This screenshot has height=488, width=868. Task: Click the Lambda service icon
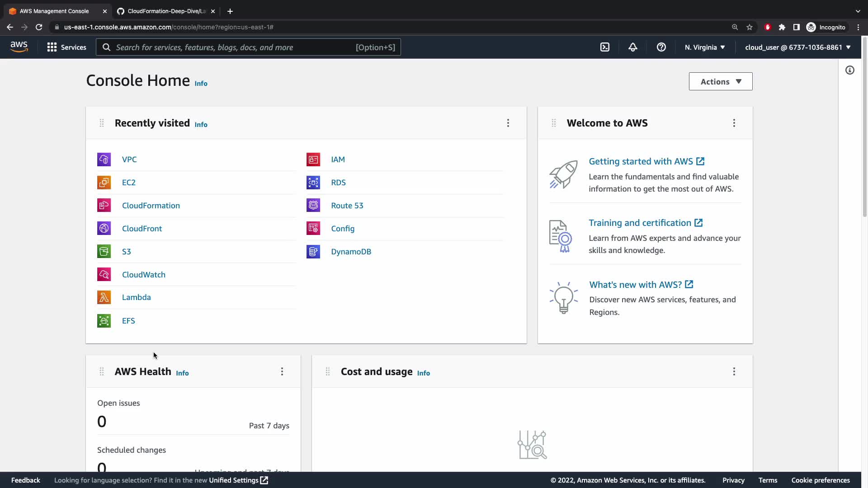point(104,297)
